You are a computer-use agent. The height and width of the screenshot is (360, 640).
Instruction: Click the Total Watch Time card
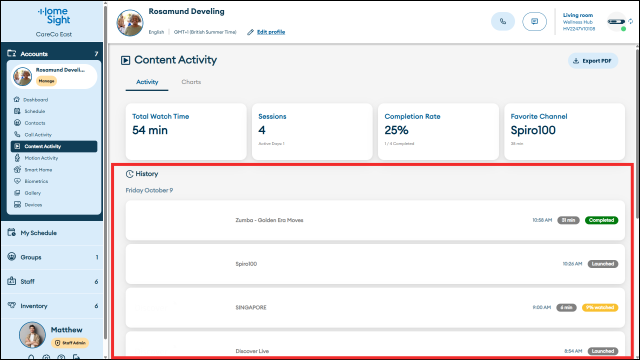(186, 131)
